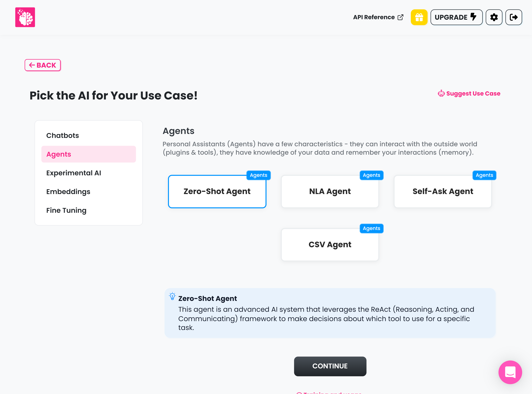Image resolution: width=532 pixels, height=394 pixels.
Task: Open the settings gear icon
Action: (494, 17)
